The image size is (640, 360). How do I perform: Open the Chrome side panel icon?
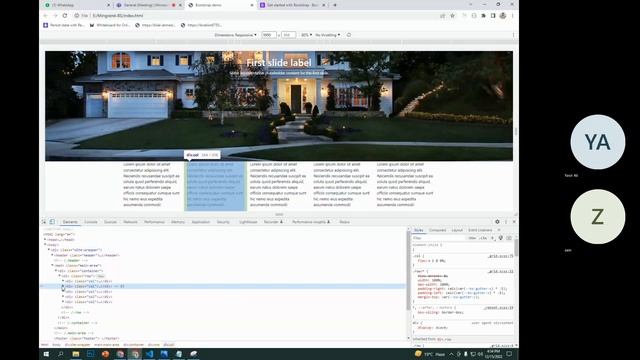[493, 16]
